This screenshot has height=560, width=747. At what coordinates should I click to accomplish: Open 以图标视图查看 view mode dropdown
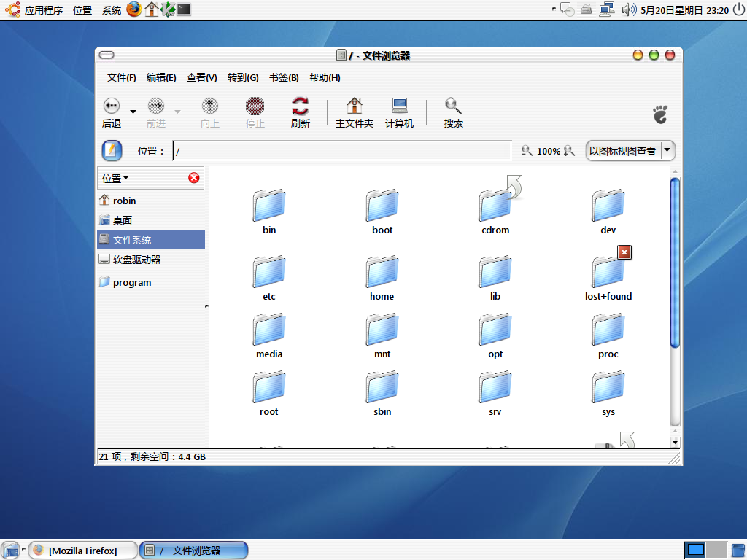point(630,151)
